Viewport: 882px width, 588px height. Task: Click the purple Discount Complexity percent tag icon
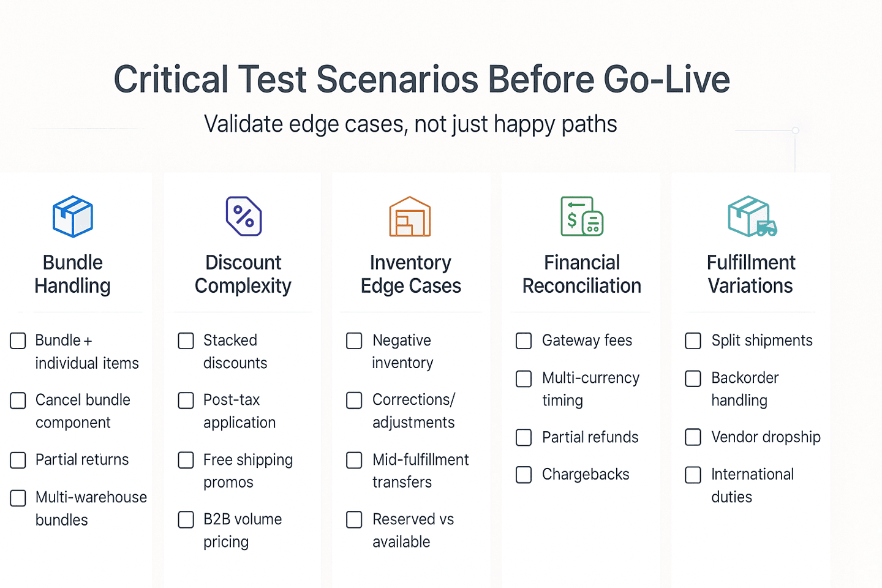tap(244, 216)
